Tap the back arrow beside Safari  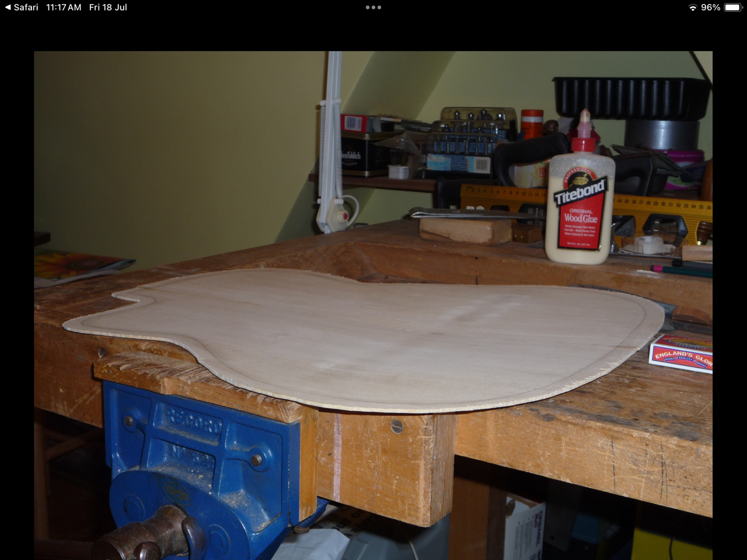point(8,8)
